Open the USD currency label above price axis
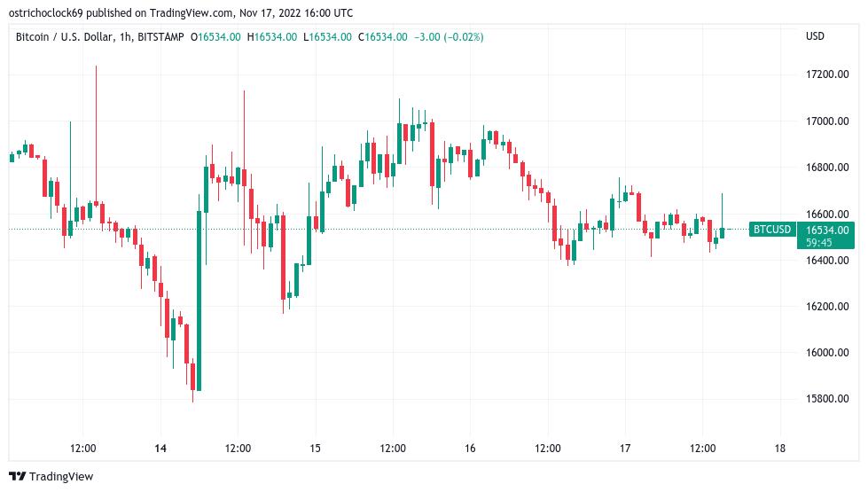Viewport: 868px width, 492px height. click(814, 36)
